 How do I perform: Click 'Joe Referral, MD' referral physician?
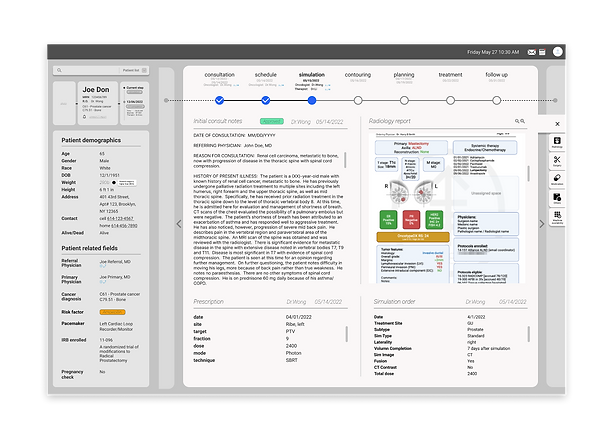(115, 262)
